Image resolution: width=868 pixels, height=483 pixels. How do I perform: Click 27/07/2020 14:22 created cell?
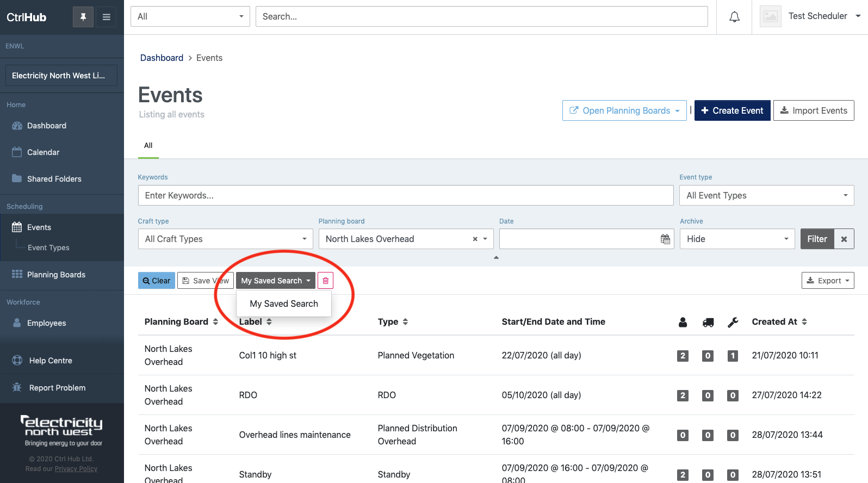click(786, 395)
